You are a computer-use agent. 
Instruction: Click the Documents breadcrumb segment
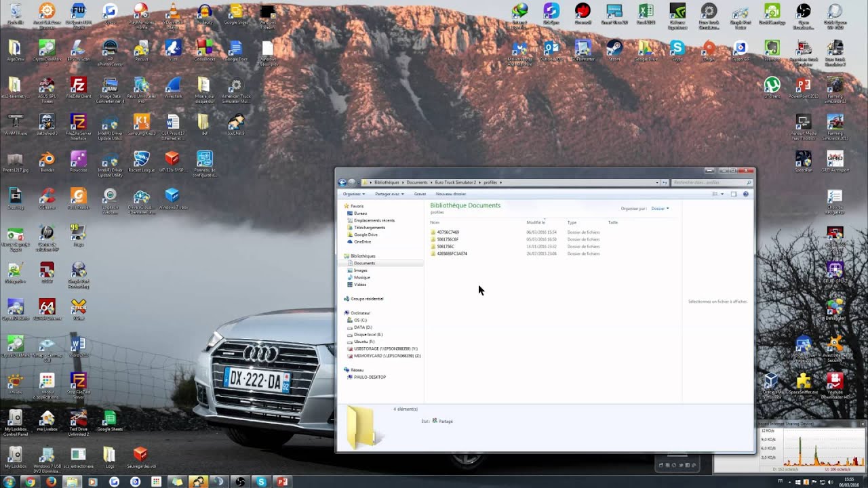coord(417,182)
